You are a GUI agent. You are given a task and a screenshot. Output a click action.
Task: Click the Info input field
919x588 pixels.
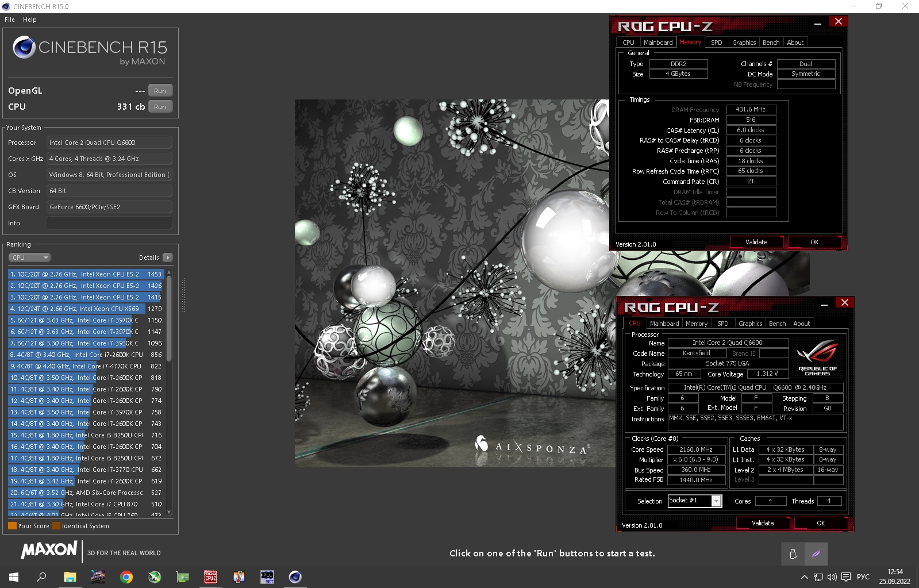pos(109,223)
